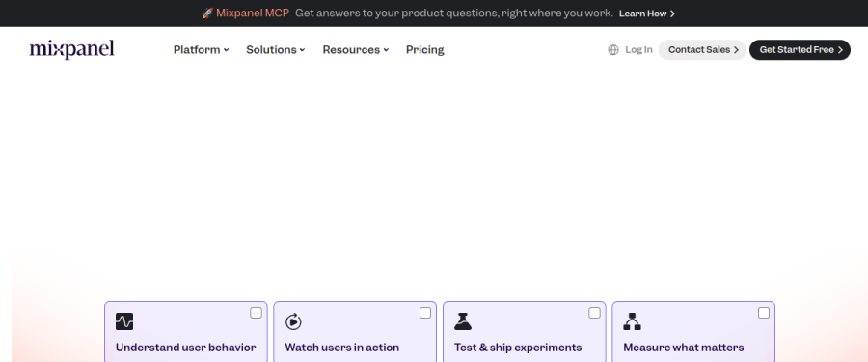Select the Measure what matters card title
The height and width of the screenshot is (362, 868).
click(x=684, y=348)
